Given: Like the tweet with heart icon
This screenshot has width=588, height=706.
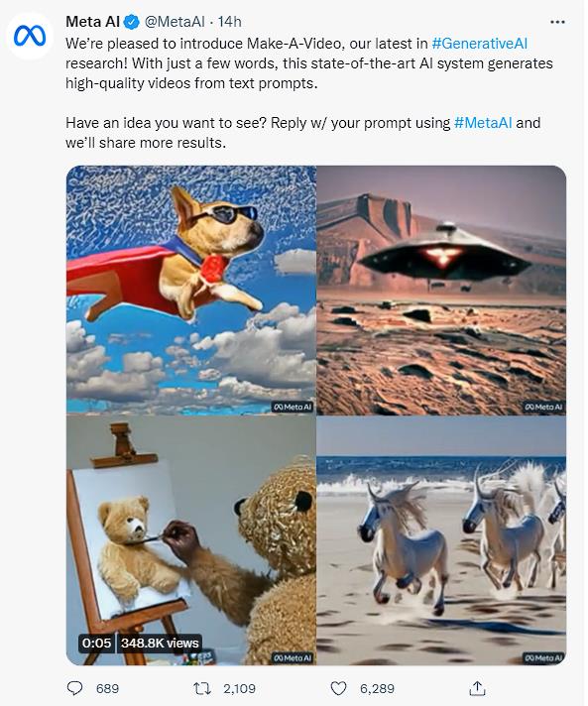Looking at the screenshot, I should tap(338, 688).
